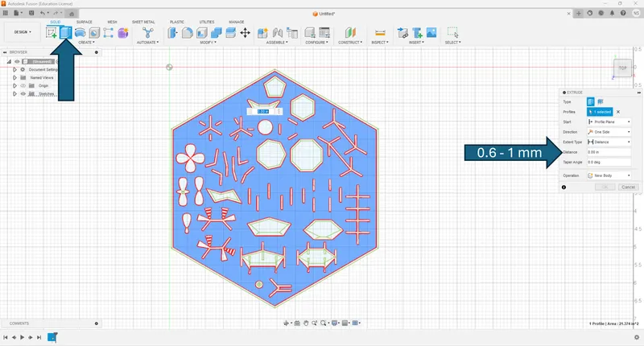
Task: Open the Inspect menu
Action: click(x=379, y=43)
